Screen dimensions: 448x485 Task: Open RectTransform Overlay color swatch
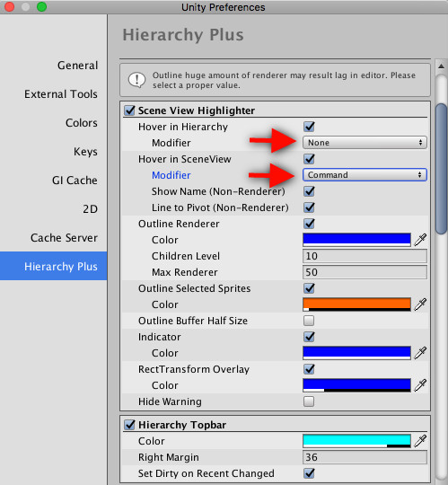[x=356, y=385]
